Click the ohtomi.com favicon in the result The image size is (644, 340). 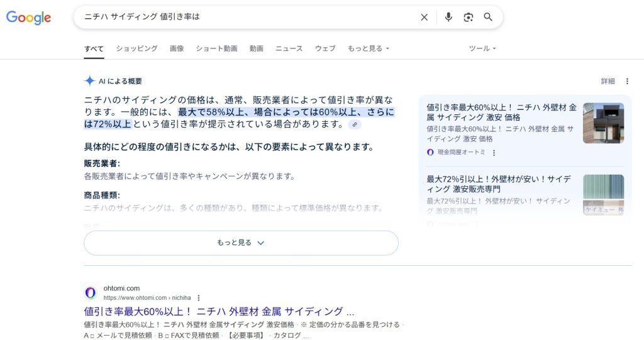coord(91,293)
